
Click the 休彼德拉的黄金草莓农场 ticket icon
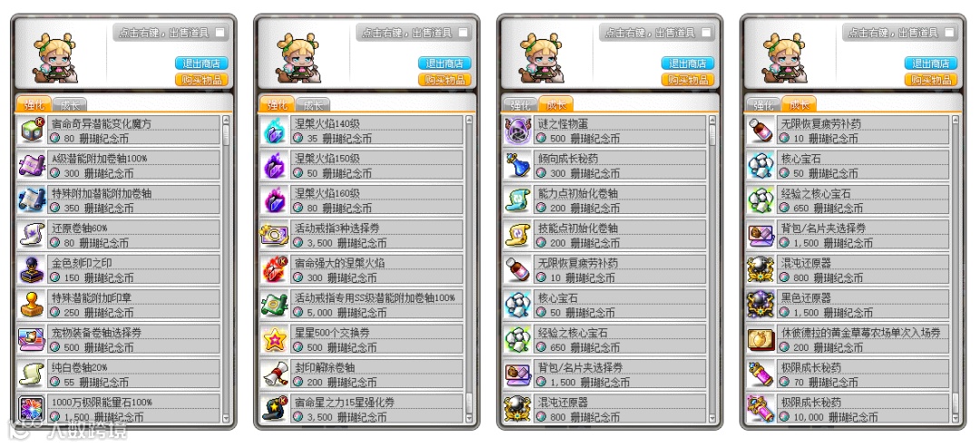759,339
